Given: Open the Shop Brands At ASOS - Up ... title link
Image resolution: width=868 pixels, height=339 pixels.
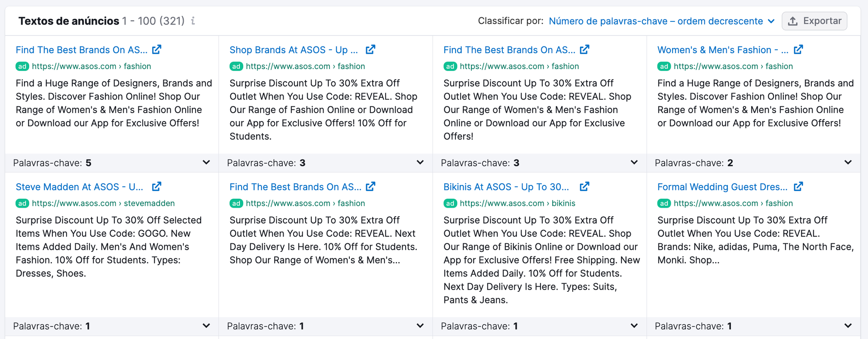Looking at the screenshot, I should [x=293, y=50].
